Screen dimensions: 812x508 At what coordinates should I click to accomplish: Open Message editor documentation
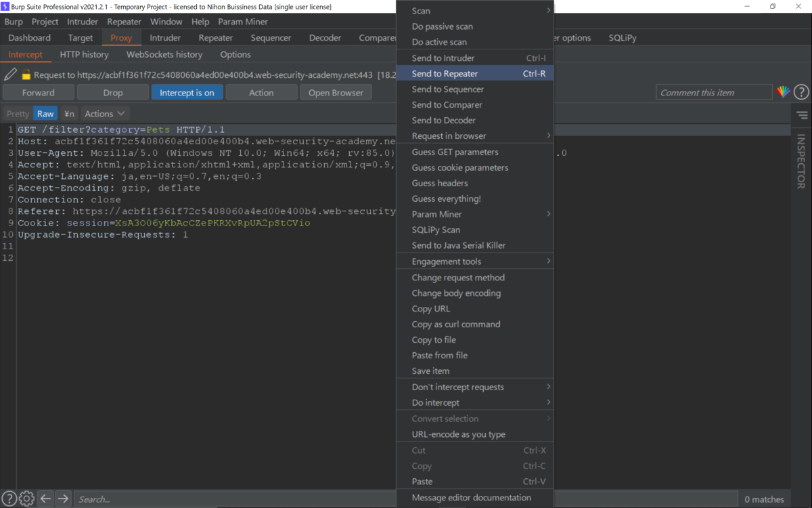(x=475, y=497)
